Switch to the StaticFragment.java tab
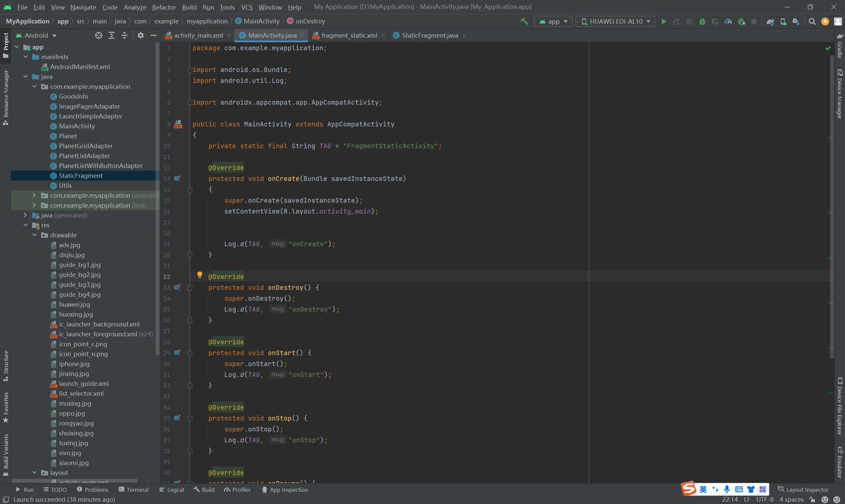The image size is (845, 504). 430,35
